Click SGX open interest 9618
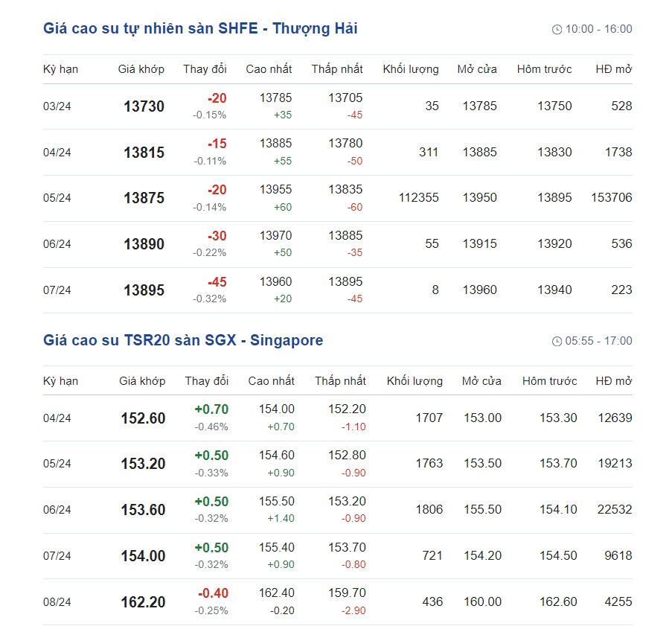The width and height of the screenshot is (672, 629). coord(618,556)
